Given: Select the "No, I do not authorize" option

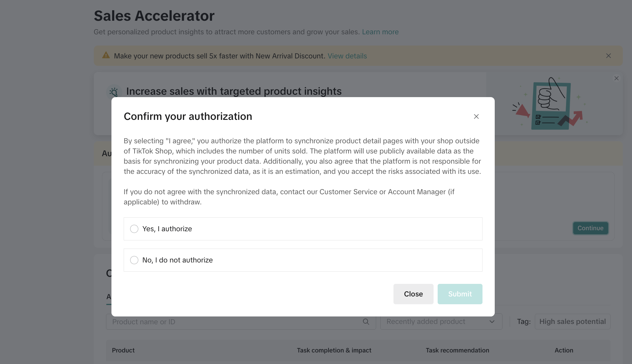Looking at the screenshot, I should point(134,260).
